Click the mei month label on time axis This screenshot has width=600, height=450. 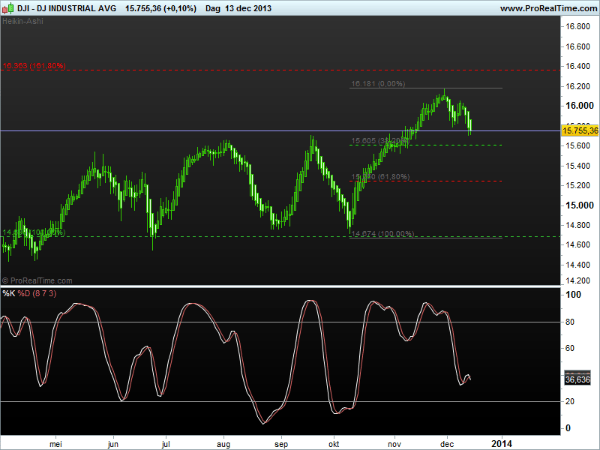[x=55, y=444]
